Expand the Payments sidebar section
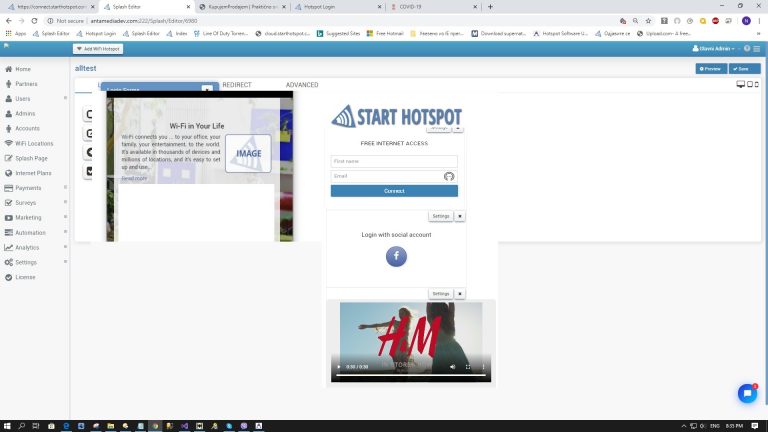The image size is (768, 432). point(65,188)
